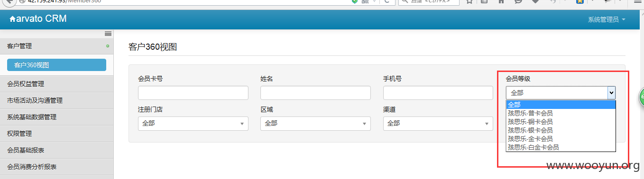Screen dimensions: 644x179
Task: Click the arvato CRM home logo
Action: tap(38, 19)
